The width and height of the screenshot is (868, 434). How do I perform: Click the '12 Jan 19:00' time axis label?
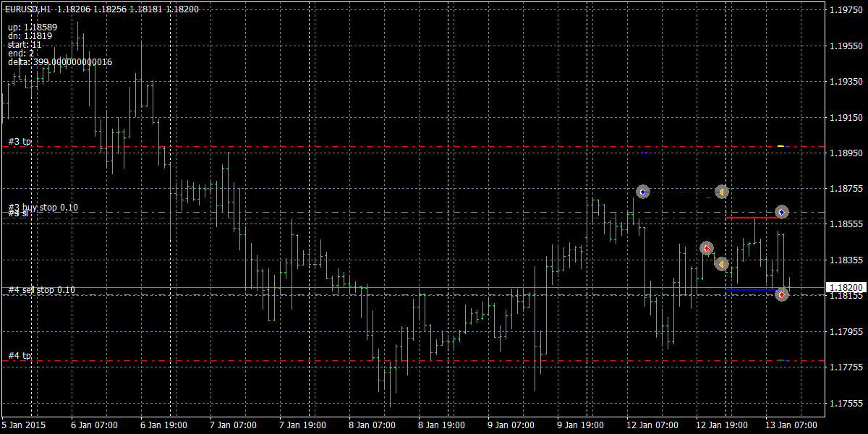(722, 425)
